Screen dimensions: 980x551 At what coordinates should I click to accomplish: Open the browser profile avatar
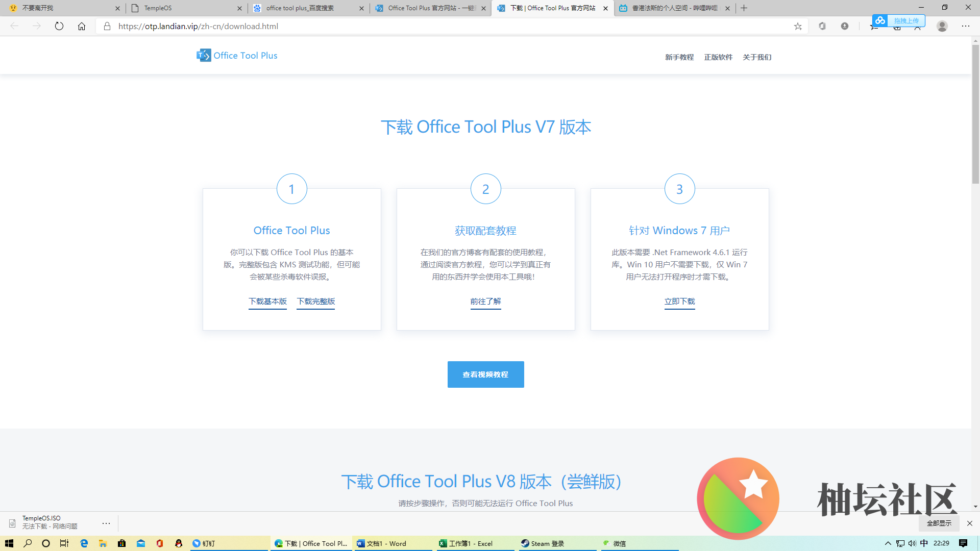pos(942,26)
